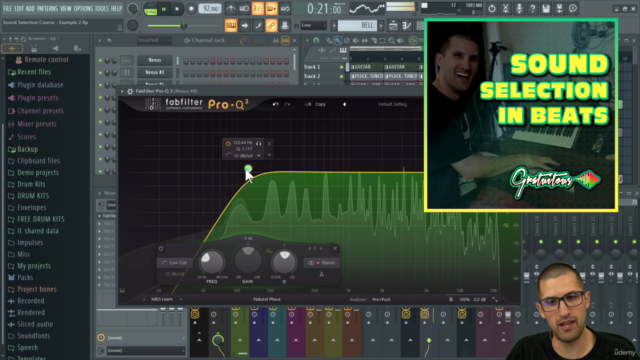Open help via the question mark icon
This screenshot has height=360, width=640.
pos(532,8)
